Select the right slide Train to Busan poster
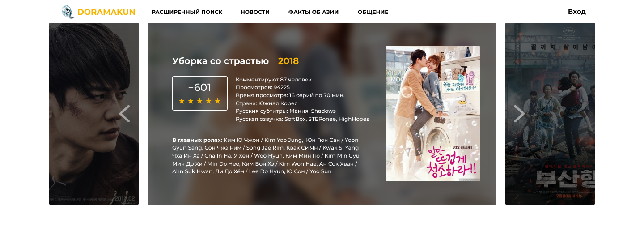This screenshot has width=644, height=227. (x=550, y=114)
